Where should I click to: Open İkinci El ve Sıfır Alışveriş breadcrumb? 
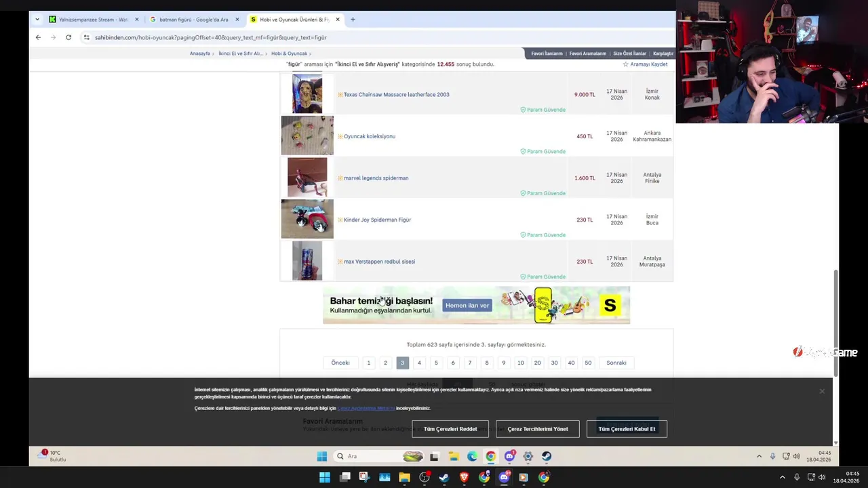click(240, 54)
